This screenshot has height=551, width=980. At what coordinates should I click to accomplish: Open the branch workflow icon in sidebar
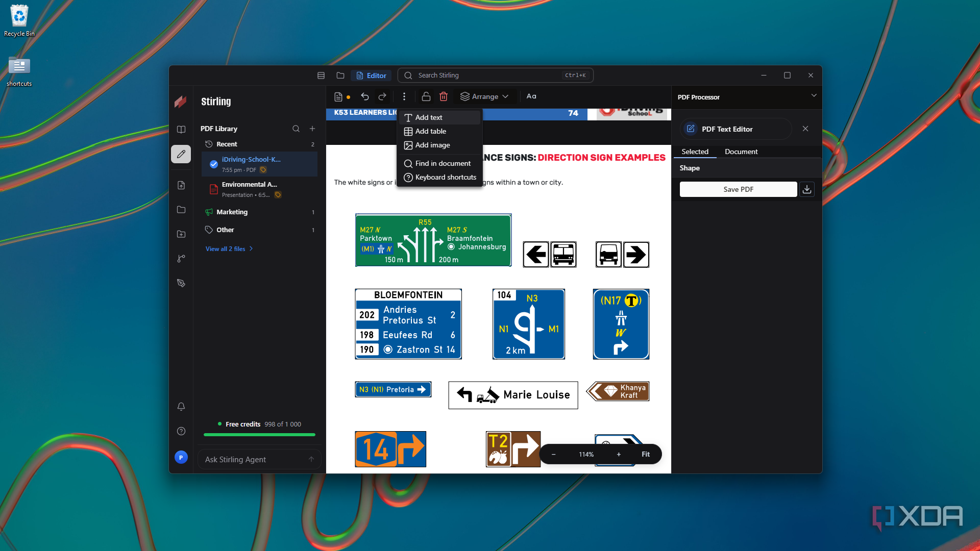(181, 259)
